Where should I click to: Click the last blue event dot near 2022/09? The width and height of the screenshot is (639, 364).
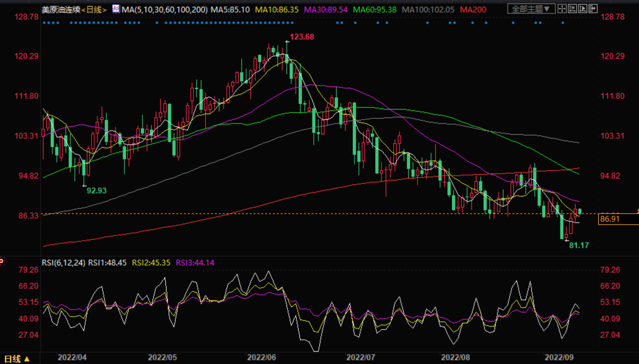coord(563,23)
